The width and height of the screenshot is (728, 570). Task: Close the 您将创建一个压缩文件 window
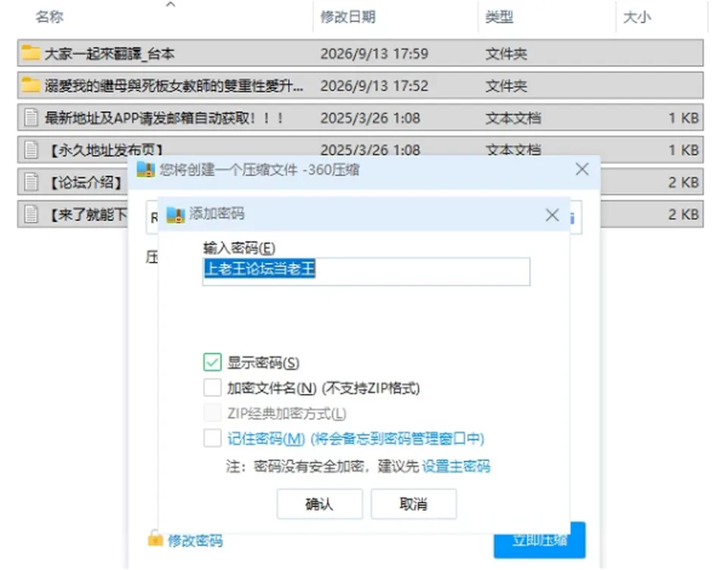point(582,169)
